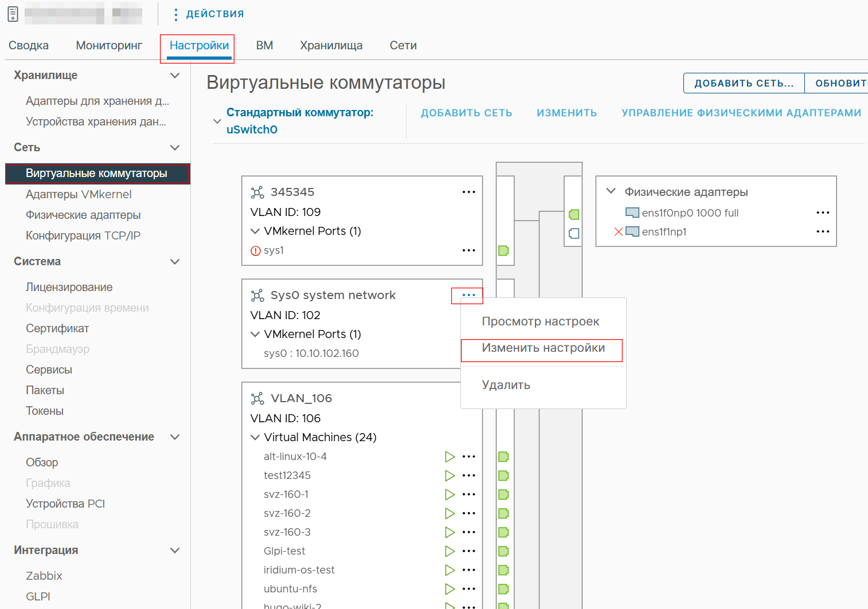The image size is (868, 609).
Task: Collapse the Стандартный коммутатор uSwitch0 section
Action: pyautogui.click(x=217, y=121)
